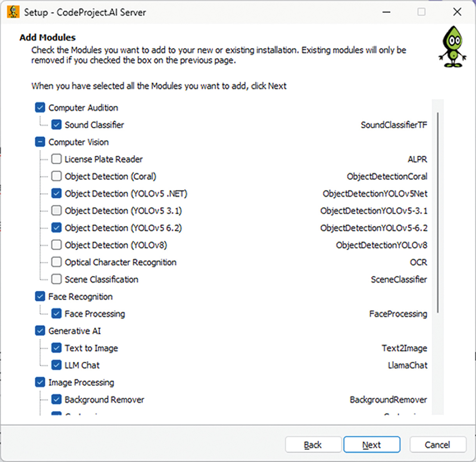Uncheck Object Detection (YOLOv5 6.2)
This screenshot has width=476, height=462.
click(x=57, y=228)
